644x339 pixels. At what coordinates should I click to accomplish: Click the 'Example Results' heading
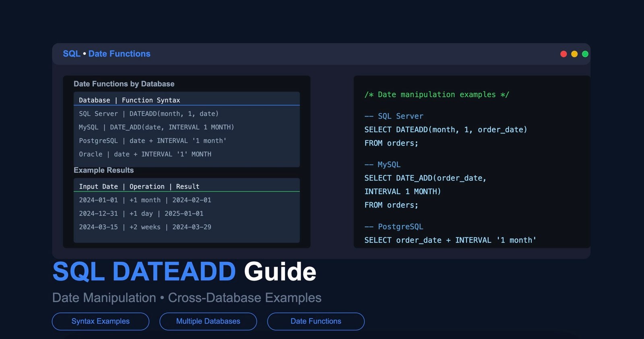pyautogui.click(x=104, y=170)
